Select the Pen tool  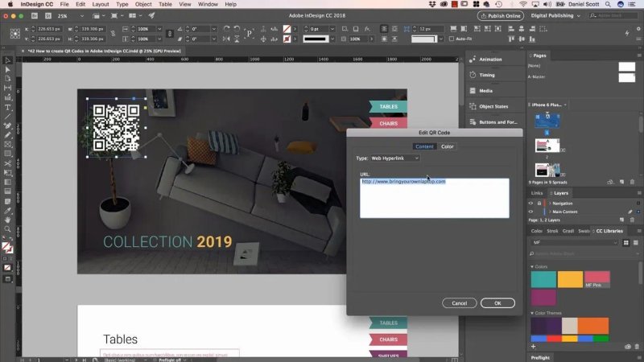7,125
